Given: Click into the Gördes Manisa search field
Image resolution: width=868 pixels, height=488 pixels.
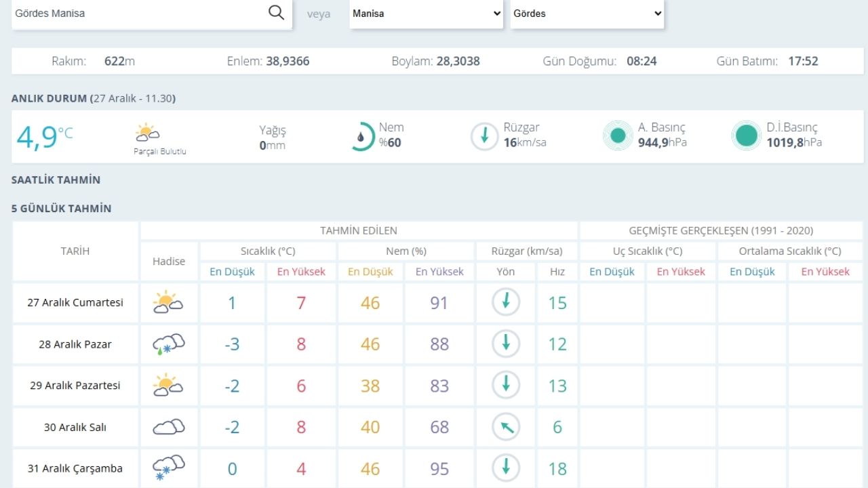Looking at the screenshot, I should point(136,14).
